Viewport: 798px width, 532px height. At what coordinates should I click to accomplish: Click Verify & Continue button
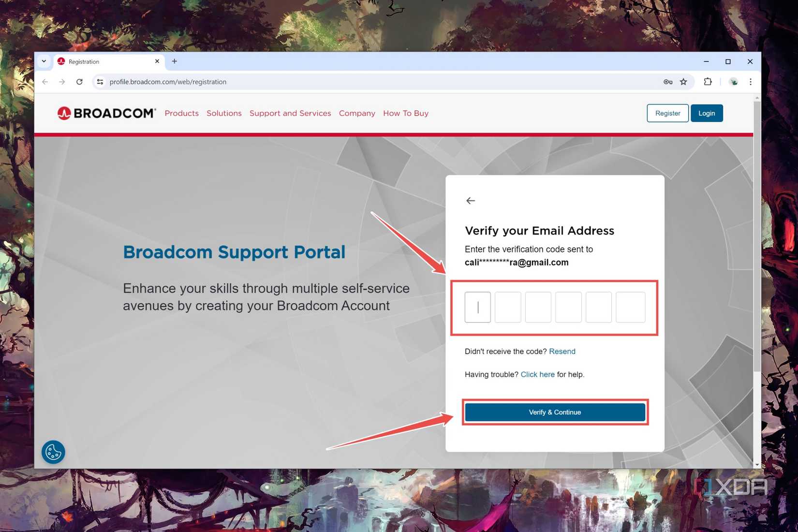click(x=555, y=412)
